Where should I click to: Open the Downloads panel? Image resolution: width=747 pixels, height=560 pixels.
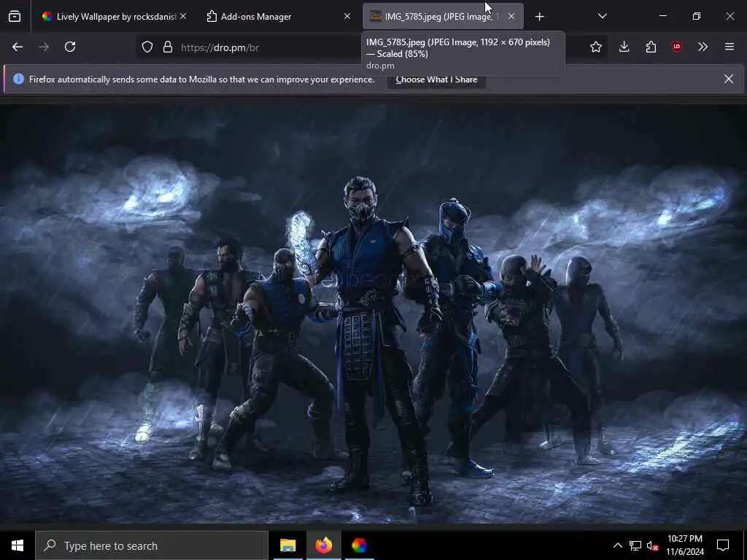pos(624,47)
